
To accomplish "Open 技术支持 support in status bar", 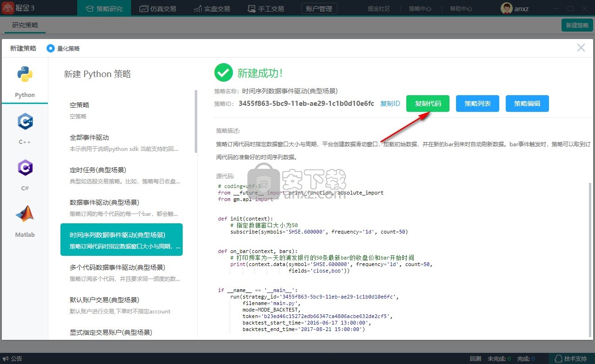I will 571,358.
